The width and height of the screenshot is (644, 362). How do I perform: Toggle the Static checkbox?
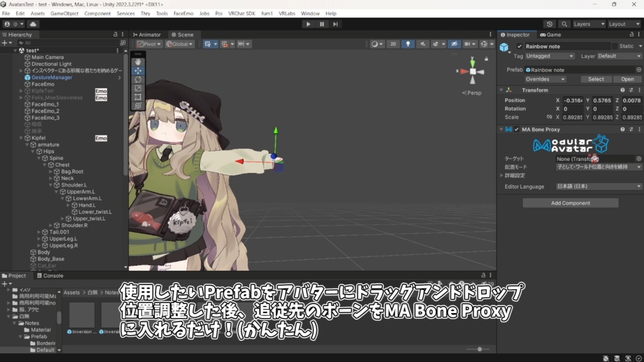click(615, 47)
